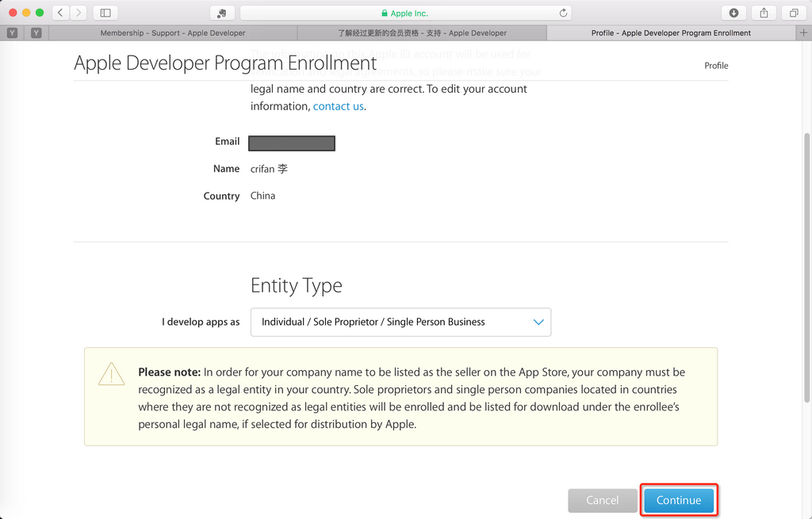Switch to Membership - Support tab

[173, 32]
